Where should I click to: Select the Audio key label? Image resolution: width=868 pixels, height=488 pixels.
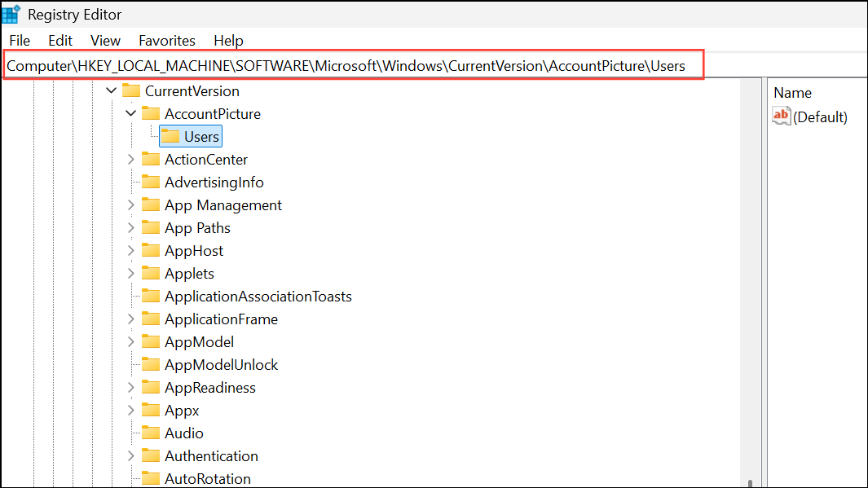pos(183,433)
